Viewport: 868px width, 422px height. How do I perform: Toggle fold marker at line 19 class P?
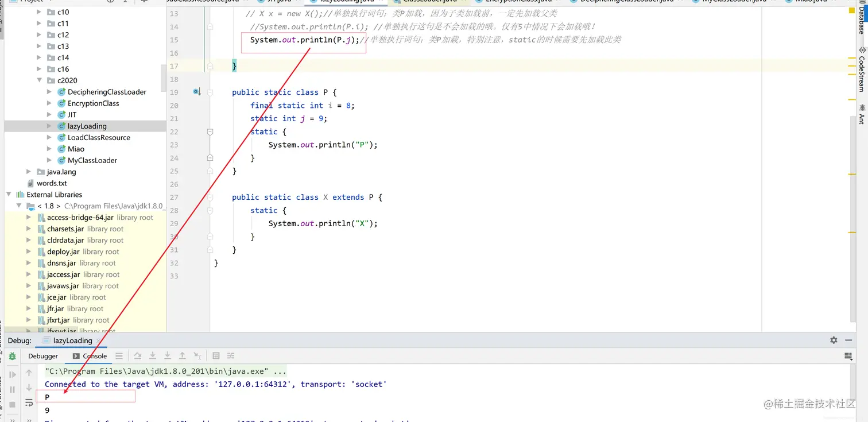210,92
